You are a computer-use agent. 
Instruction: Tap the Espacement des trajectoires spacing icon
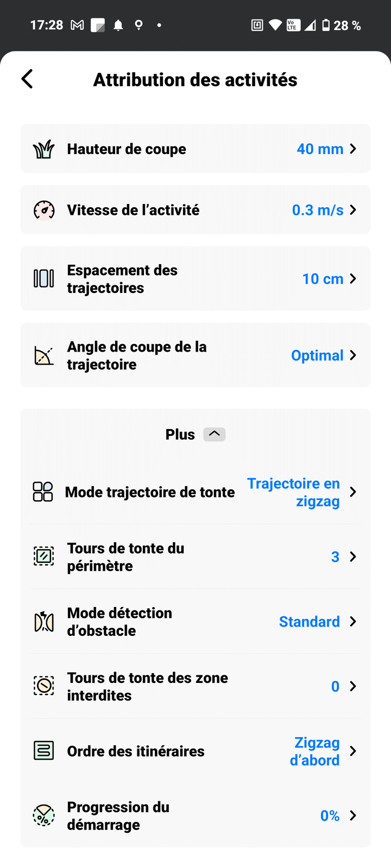(44, 279)
